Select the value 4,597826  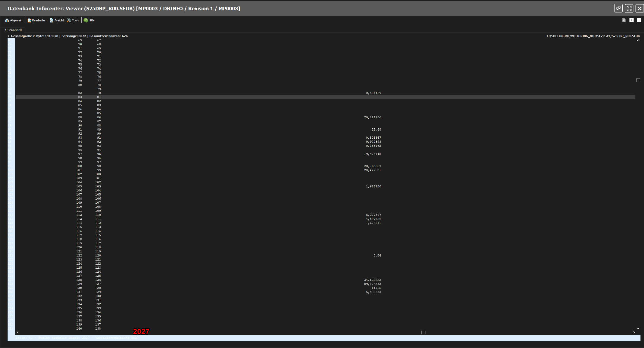(373, 219)
